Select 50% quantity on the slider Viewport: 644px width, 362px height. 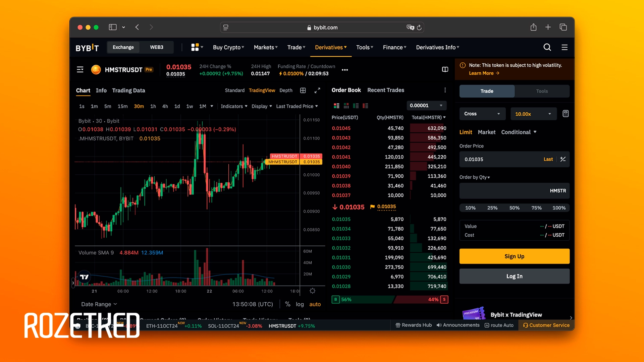tap(514, 208)
